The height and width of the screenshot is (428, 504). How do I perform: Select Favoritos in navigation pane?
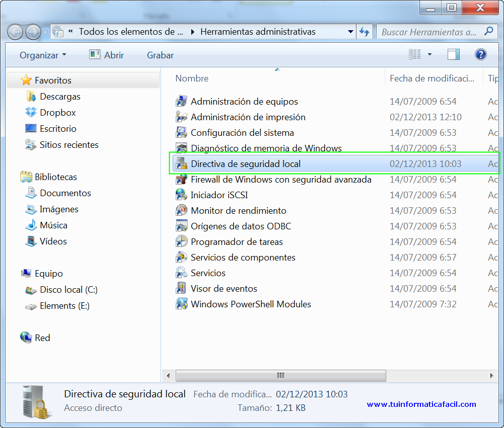pyautogui.click(x=83, y=80)
